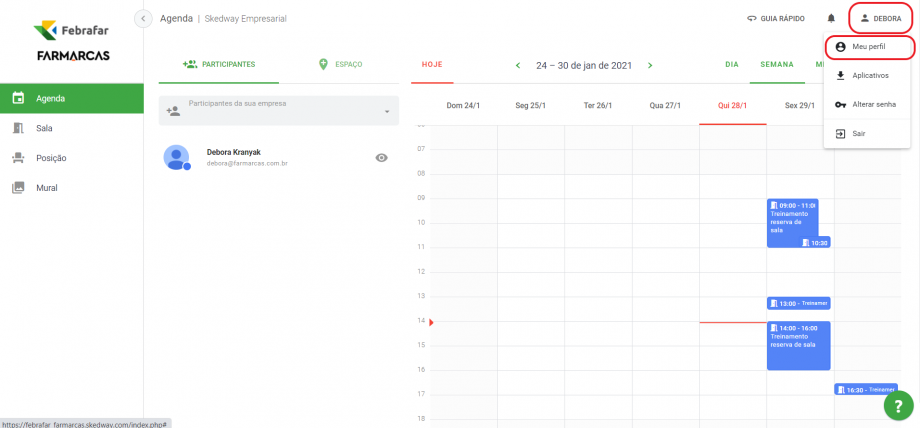Toggle visibility eye for Debora Kranyak
This screenshot has width=920, height=428.
click(381, 157)
